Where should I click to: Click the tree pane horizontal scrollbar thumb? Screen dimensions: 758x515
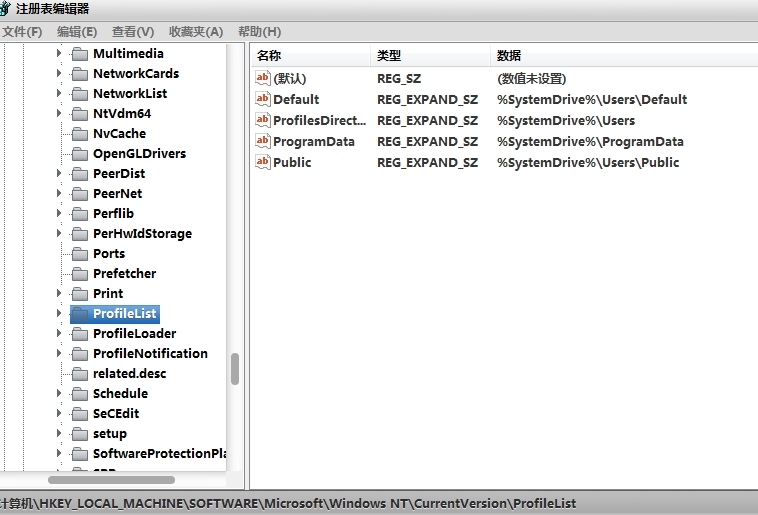coord(111,480)
